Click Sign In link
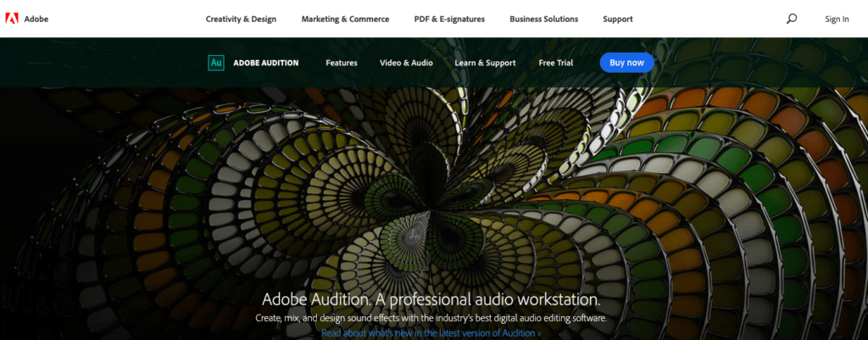Image resolution: width=868 pixels, height=340 pixels. tap(837, 19)
